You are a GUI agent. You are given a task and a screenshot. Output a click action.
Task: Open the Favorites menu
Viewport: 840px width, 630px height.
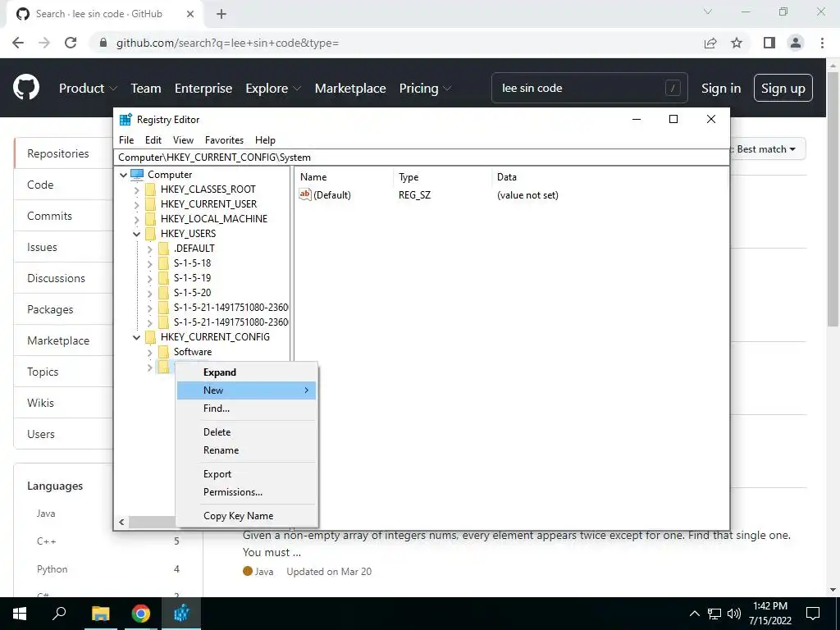click(224, 140)
